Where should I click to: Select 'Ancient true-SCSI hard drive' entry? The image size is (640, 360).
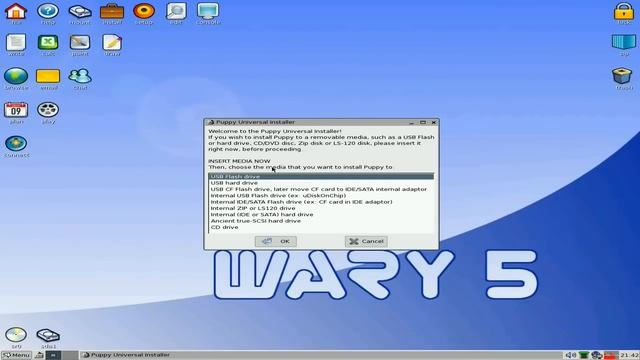(x=321, y=221)
